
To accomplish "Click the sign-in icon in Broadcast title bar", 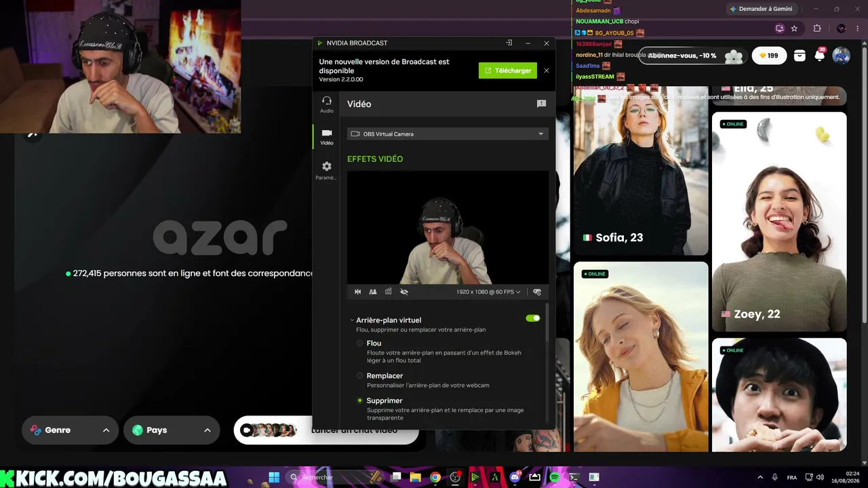I will 509,43.
